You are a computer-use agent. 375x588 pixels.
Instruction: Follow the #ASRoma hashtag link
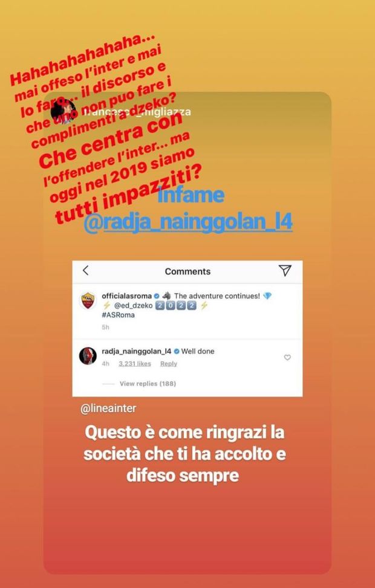[118, 315]
